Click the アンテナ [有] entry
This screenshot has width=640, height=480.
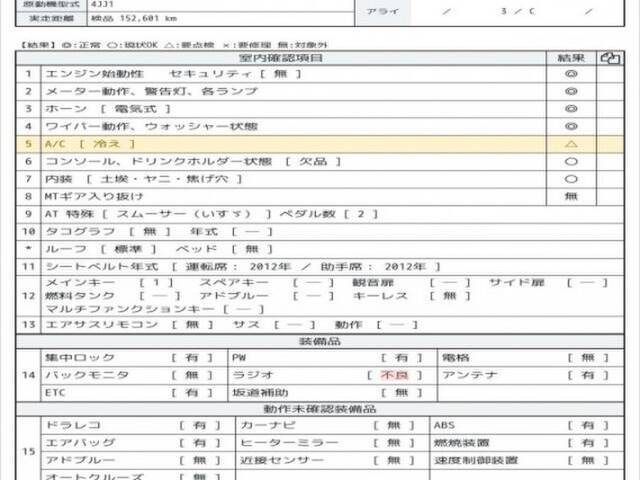point(525,375)
